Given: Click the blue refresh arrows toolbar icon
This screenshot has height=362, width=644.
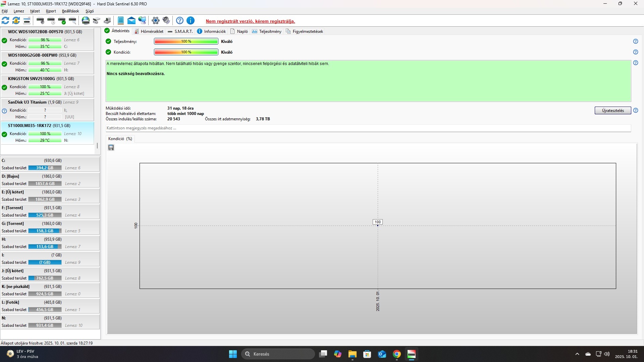Looking at the screenshot, I should point(5,21).
